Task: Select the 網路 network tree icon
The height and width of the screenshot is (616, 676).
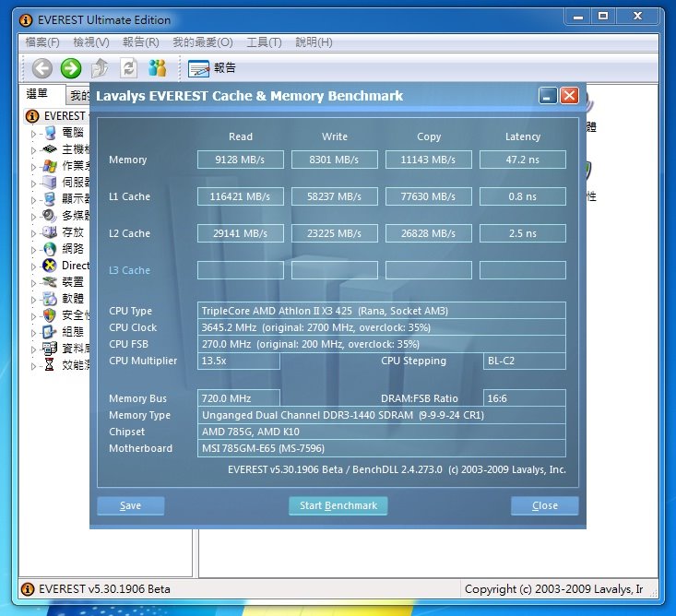Action: pyautogui.click(x=50, y=249)
